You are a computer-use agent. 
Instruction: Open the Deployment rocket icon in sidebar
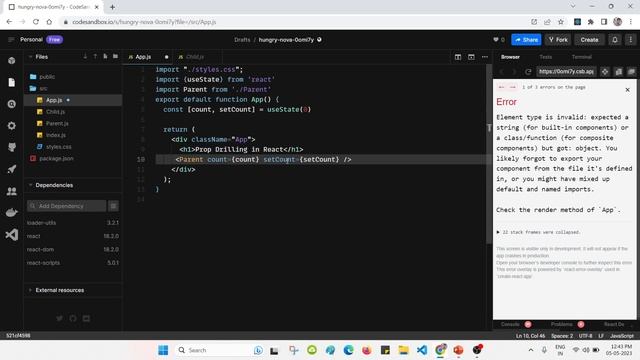11,169
